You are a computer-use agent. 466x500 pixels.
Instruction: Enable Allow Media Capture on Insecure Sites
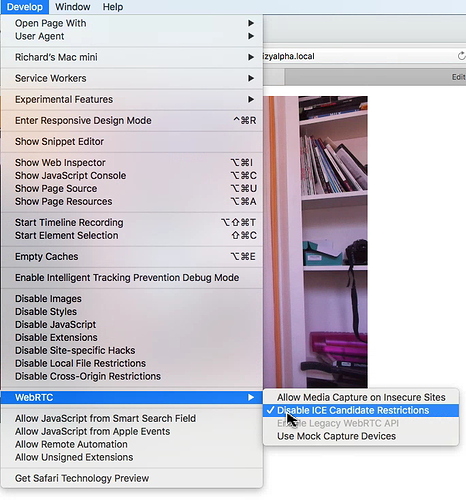click(x=361, y=397)
